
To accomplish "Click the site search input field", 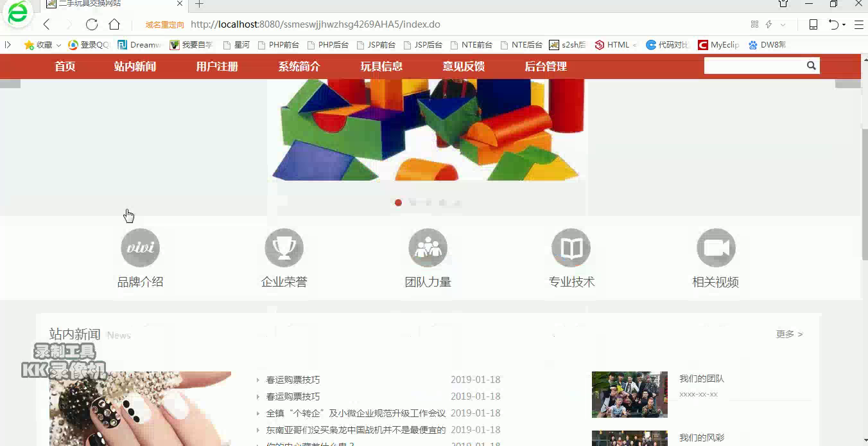I will coord(754,66).
